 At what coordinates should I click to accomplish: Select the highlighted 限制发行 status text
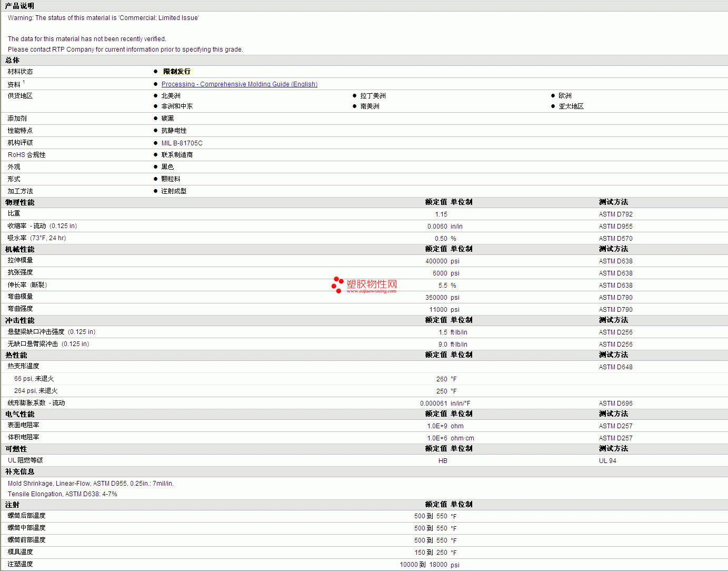(177, 72)
